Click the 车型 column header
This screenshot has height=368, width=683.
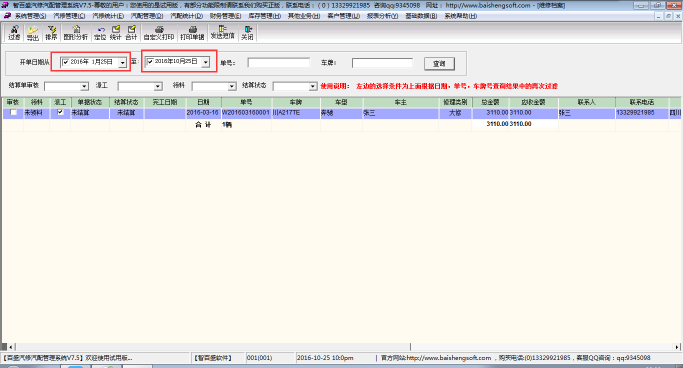(x=341, y=102)
